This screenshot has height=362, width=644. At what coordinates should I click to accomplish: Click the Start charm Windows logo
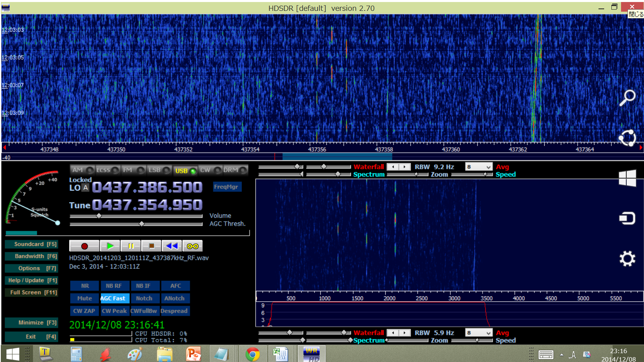pos(627,178)
